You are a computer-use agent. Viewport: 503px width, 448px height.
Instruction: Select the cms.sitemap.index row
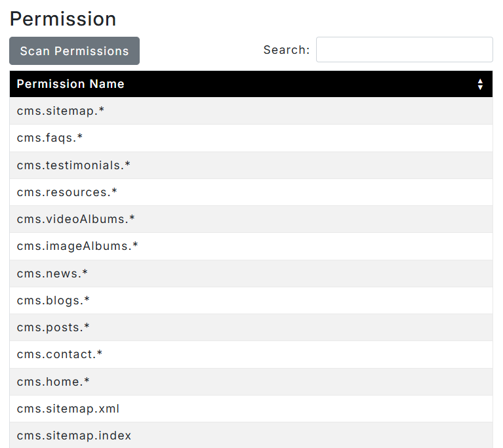tap(251, 435)
